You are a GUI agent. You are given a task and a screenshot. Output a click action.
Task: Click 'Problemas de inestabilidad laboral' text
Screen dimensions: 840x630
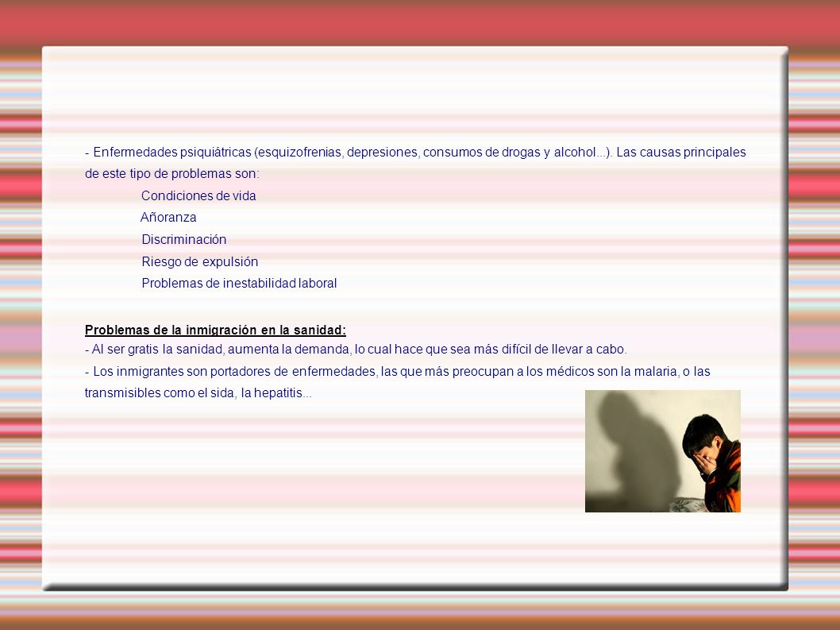point(239,283)
